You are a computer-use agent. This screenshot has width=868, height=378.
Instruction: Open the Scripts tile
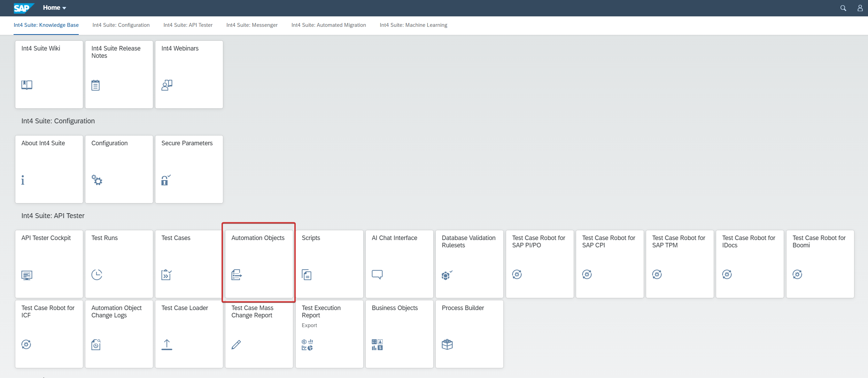[329, 264]
